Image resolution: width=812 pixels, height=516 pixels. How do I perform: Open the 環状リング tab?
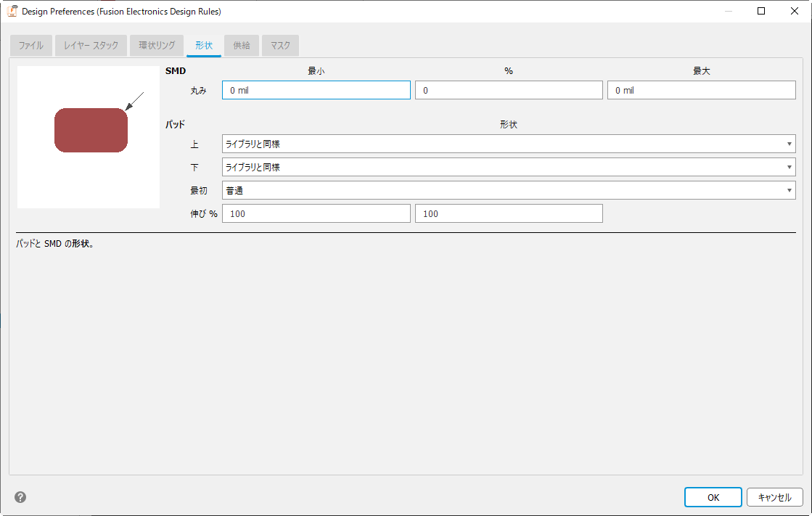pyautogui.click(x=157, y=46)
